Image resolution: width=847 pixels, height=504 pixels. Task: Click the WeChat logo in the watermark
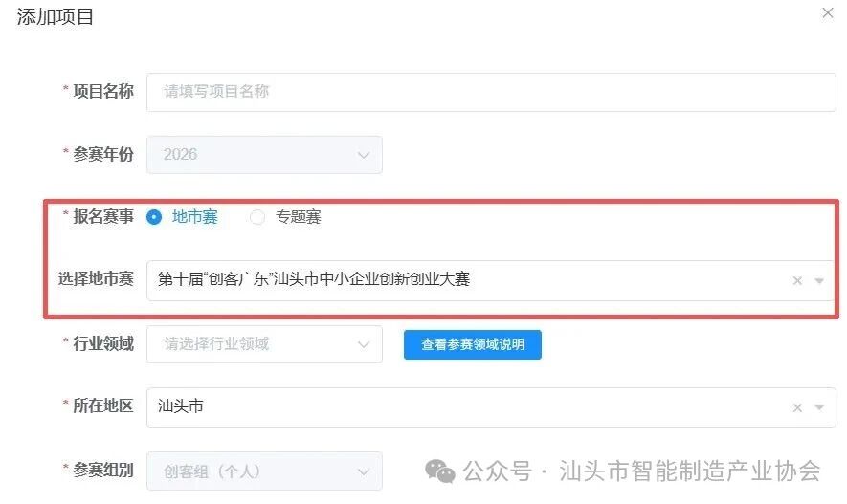pyautogui.click(x=439, y=471)
